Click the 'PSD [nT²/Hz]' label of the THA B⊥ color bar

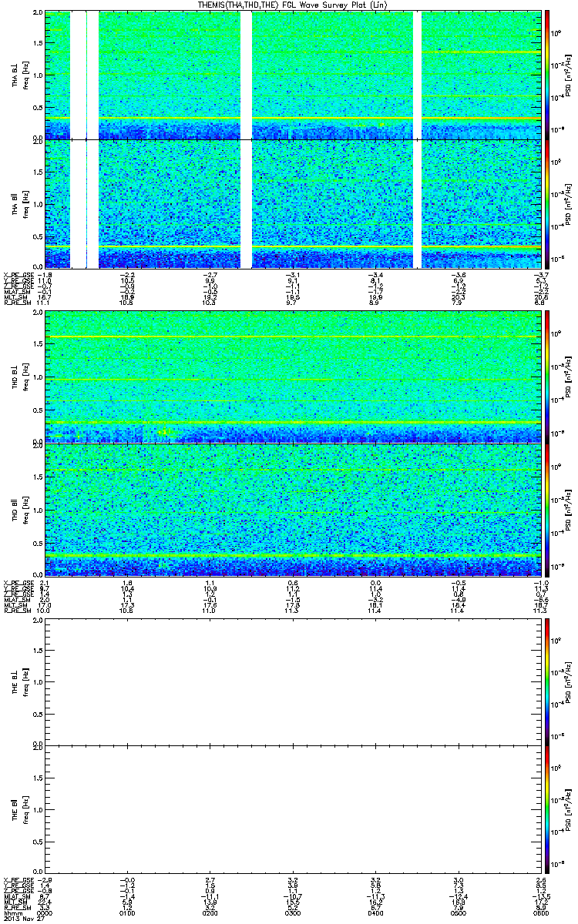(568, 75)
